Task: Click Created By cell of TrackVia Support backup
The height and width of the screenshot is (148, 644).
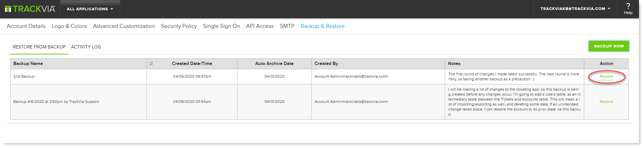Action: (x=378, y=102)
